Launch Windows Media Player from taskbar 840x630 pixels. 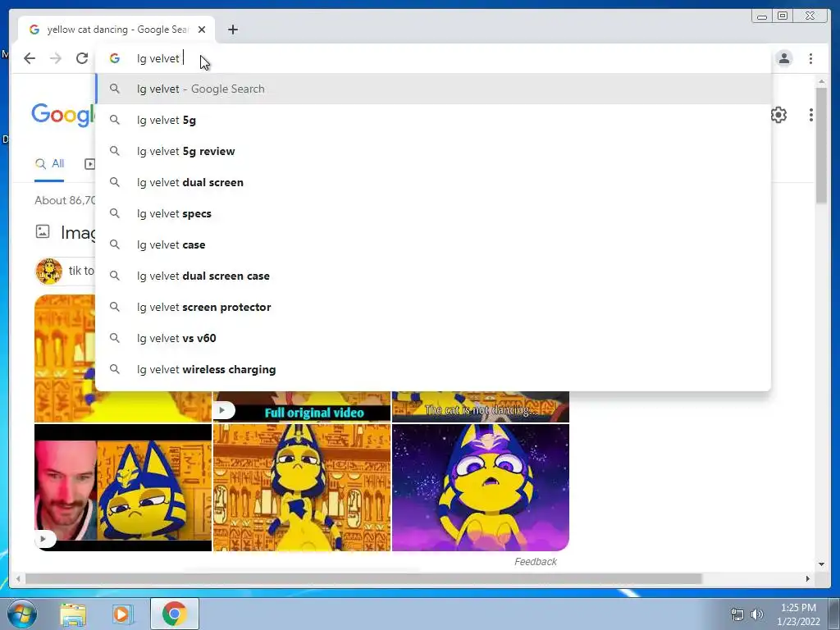(x=123, y=614)
